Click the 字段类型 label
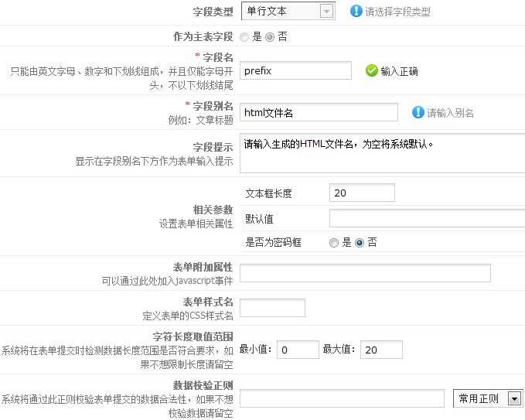The width and height of the screenshot is (525, 420). pos(213,12)
